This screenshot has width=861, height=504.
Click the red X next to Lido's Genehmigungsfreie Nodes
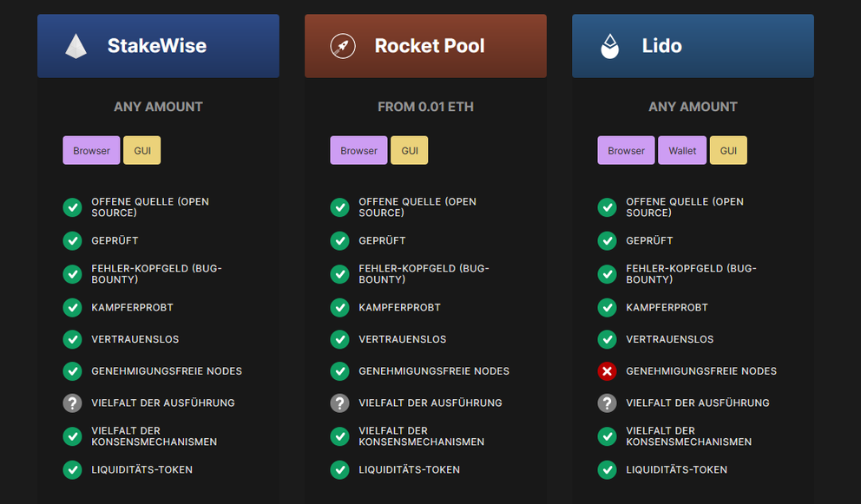click(x=608, y=371)
